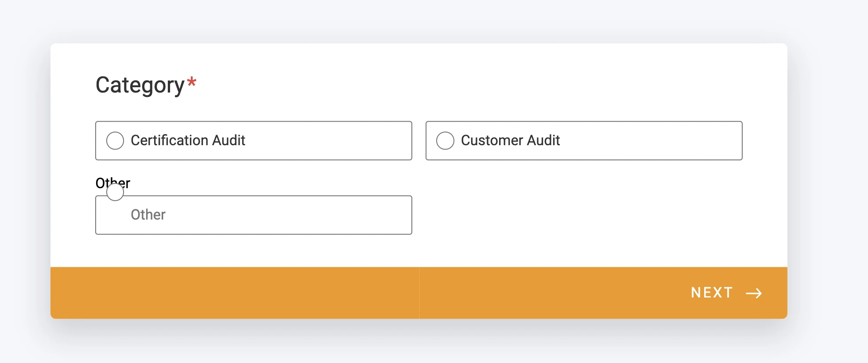Click the Certification Audit option box
The width and height of the screenshot is (868, 363).
click(253, 140)
